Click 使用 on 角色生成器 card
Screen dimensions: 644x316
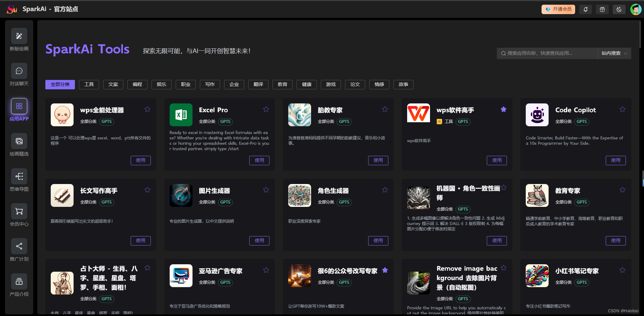coord(378,241)
